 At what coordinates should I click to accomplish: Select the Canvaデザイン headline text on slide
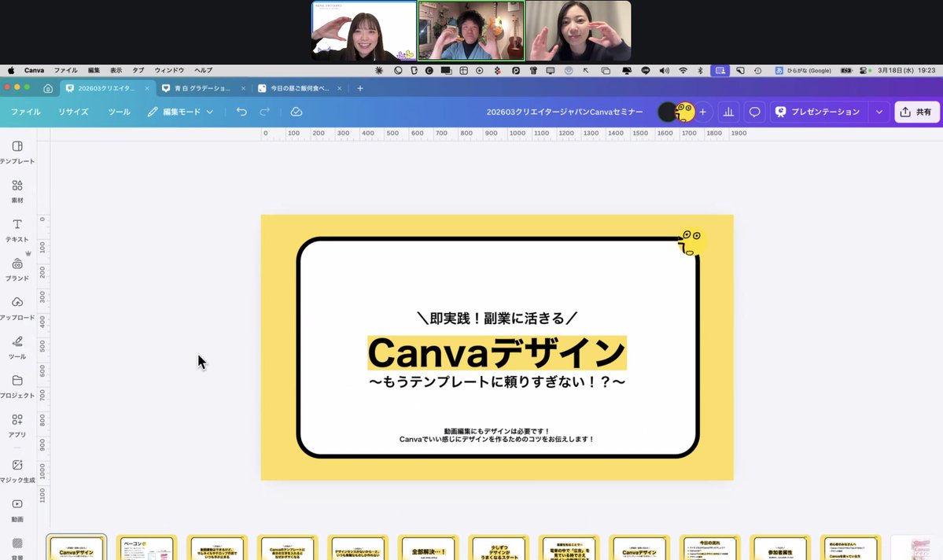(497, 352)
